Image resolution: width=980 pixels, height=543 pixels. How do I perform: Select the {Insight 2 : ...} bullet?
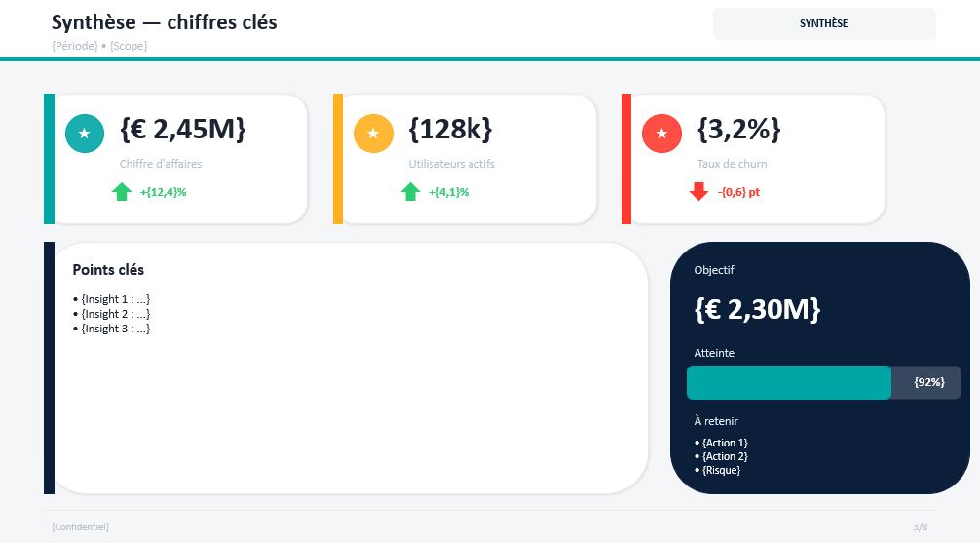(112, 314)
